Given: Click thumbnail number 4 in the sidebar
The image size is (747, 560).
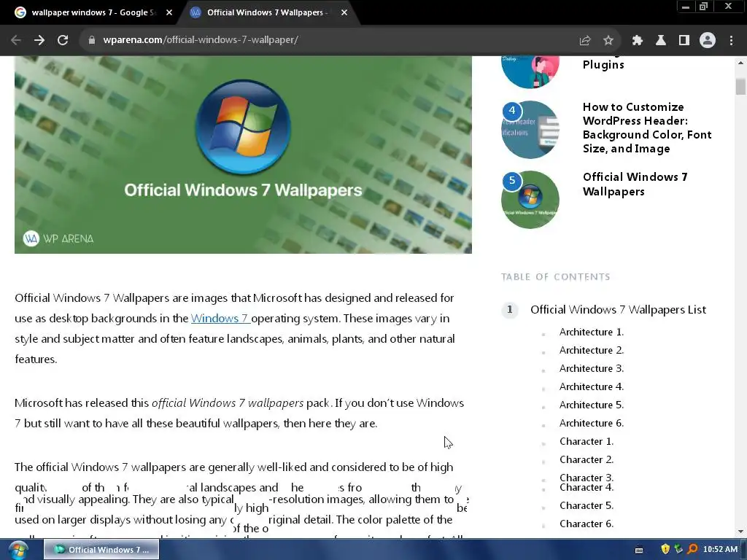Looking at the screenshot, I should point(530,130).
